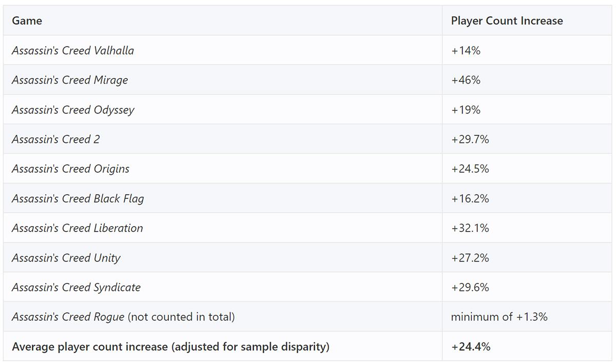Screen dimensions: 616x364
Task: Click the bold +24.4% average value
Action: tap(471, 347)
